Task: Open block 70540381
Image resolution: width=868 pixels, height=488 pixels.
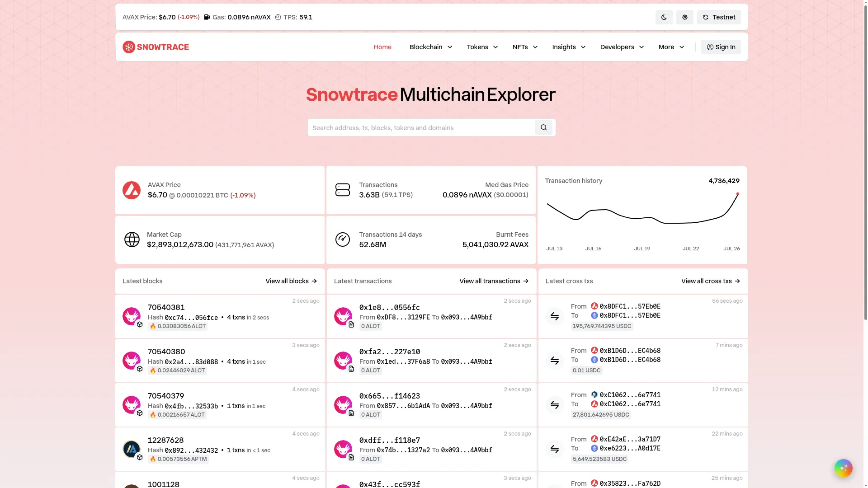Action: (x=166, y=307)
